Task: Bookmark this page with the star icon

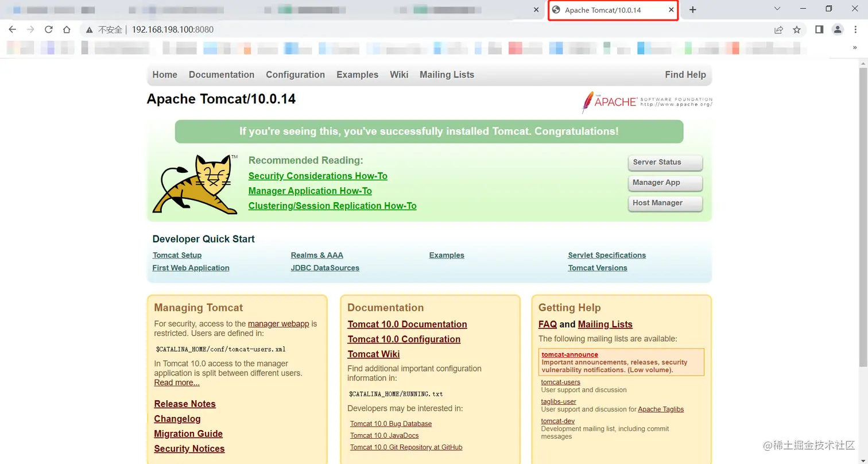Action: 797,29
